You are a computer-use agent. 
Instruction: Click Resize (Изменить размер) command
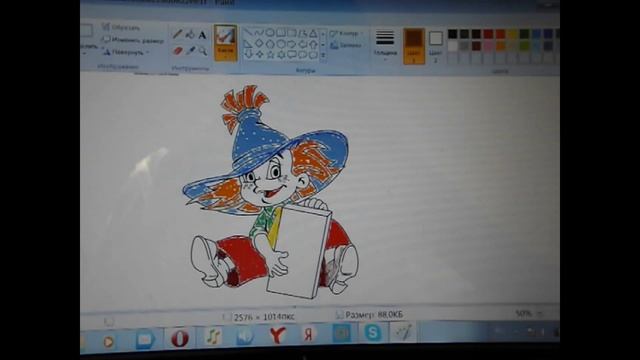(x=133, y=40)
